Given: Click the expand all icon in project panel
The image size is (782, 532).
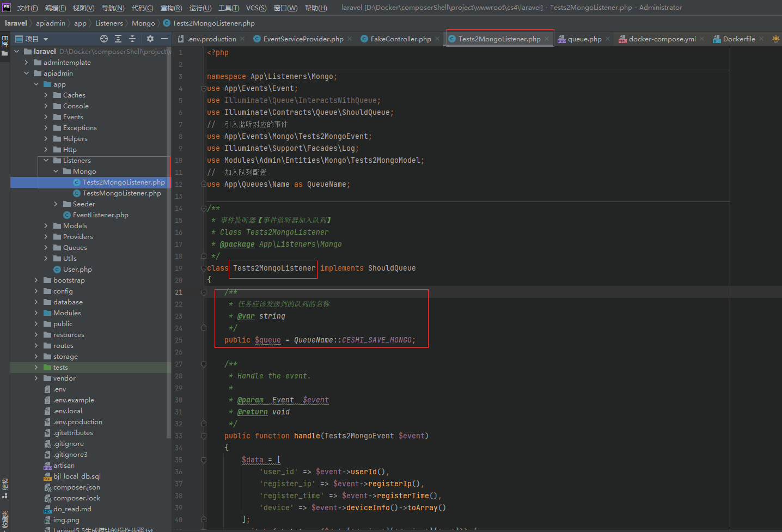Looking at the screenshot, I should pos(118,39).
